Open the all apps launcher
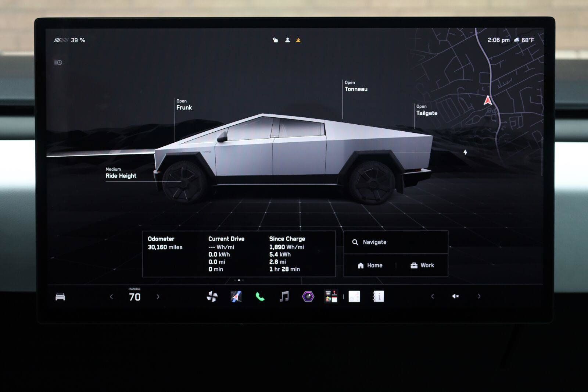This screenshot has height=392, width=588. coord(331,296)
